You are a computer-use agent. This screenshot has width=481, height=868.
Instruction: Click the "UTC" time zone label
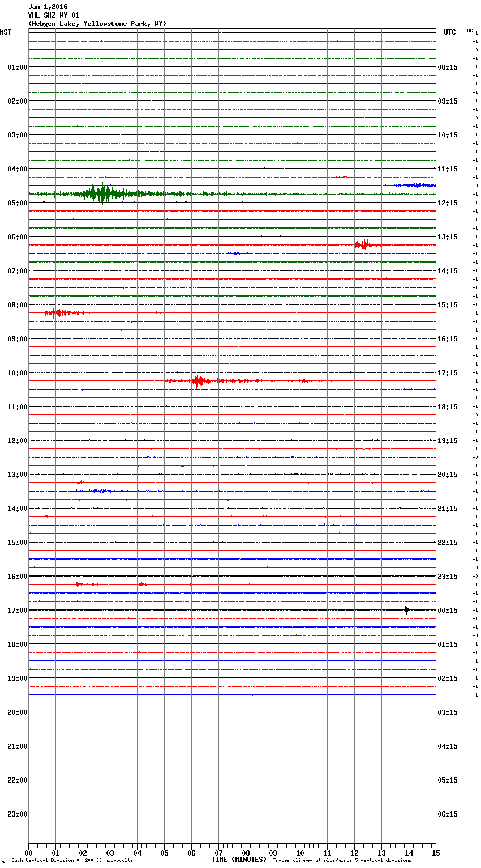pyautogui.click(x=450, y=32)
